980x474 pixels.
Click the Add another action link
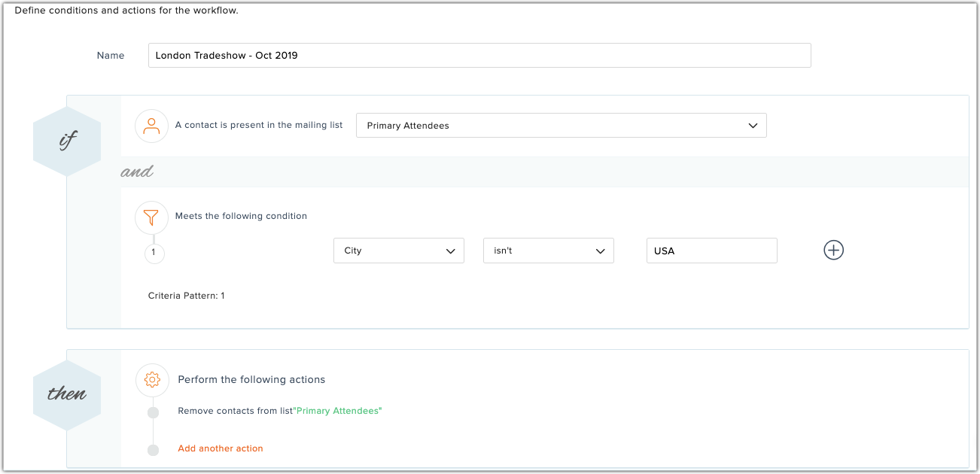click(x=221, y=448)
